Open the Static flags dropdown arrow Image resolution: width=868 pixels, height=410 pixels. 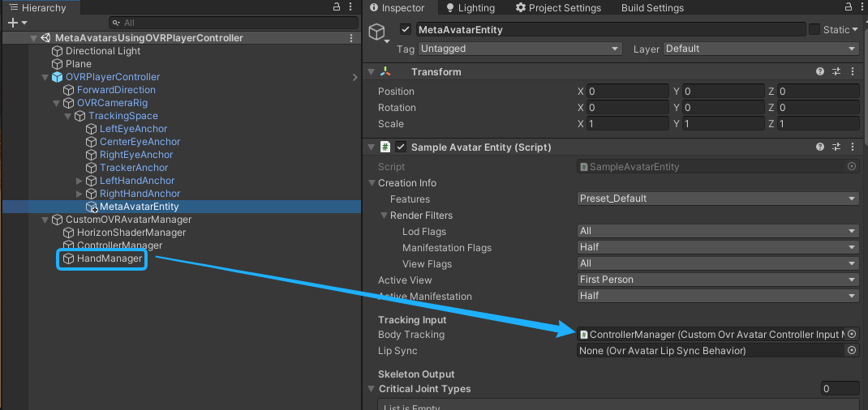[x=855, y=30]
